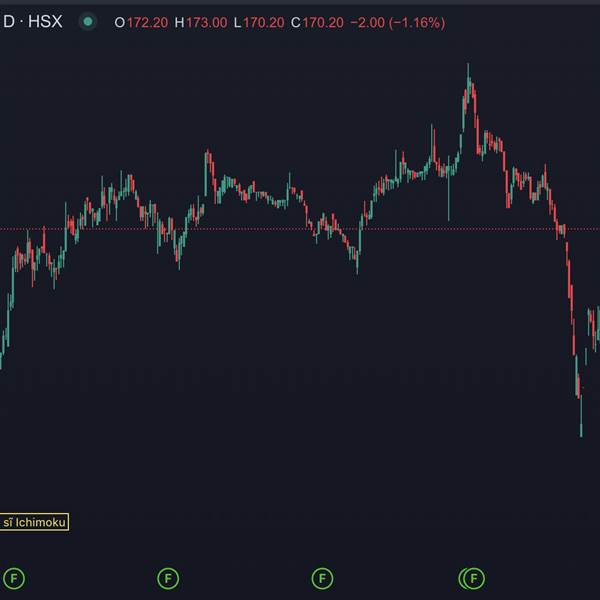Click the −2.00 (−1.16%) change readout
The width and height of the screenshot is (600, 600).
pyautogui.click(x=398, y=23)
